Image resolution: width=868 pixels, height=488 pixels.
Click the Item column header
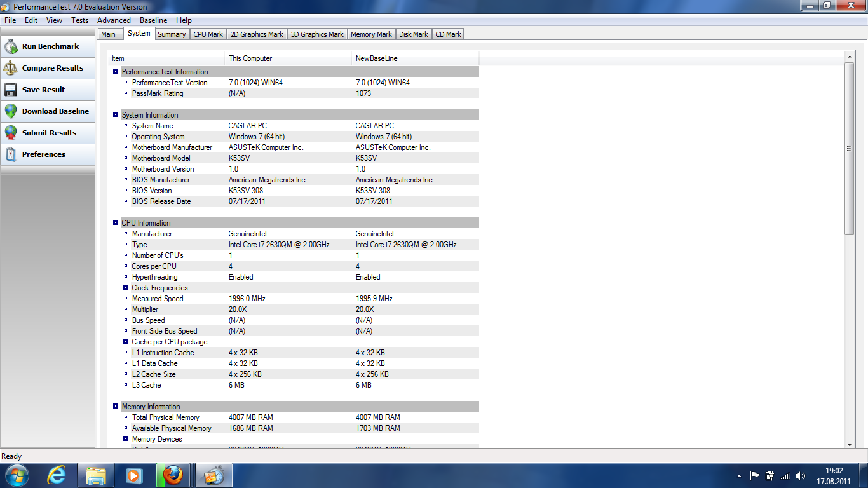(x=166, y=58)
